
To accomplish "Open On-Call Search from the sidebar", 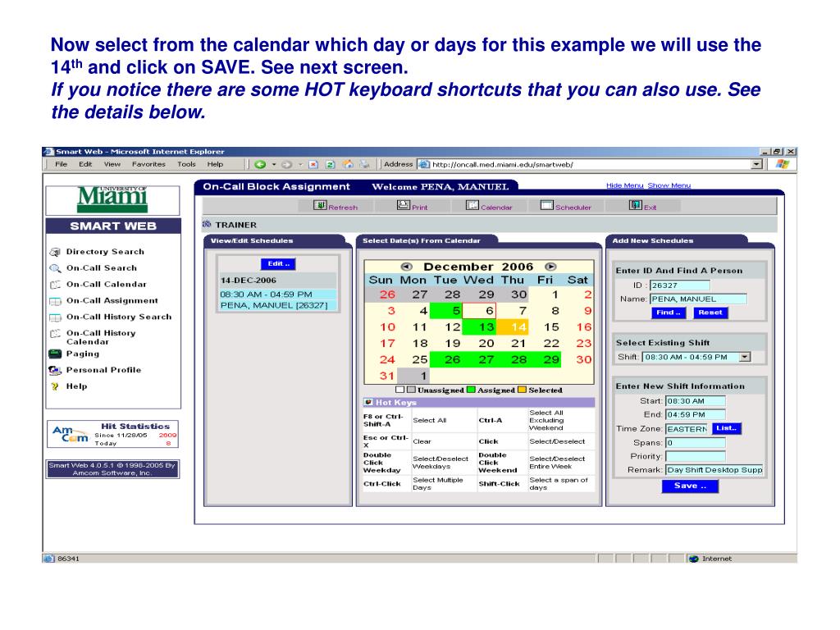I will pyautogui.click(x=101, y=268).
